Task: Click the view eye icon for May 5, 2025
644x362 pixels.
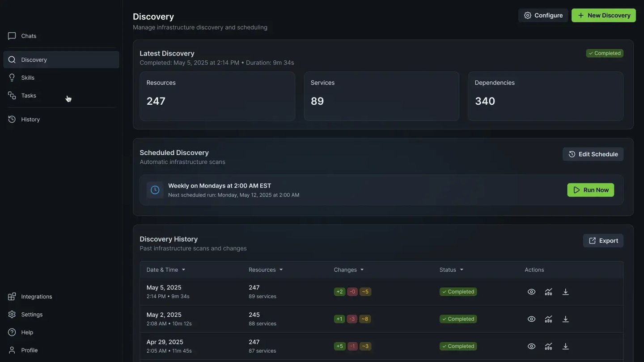Action: click(531, 292)
